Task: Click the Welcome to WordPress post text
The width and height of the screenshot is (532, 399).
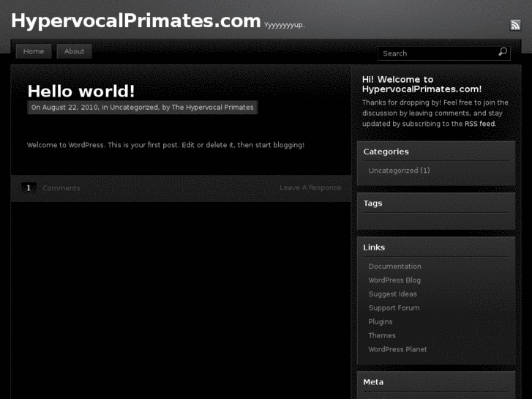Action: (x=165, y=145)
